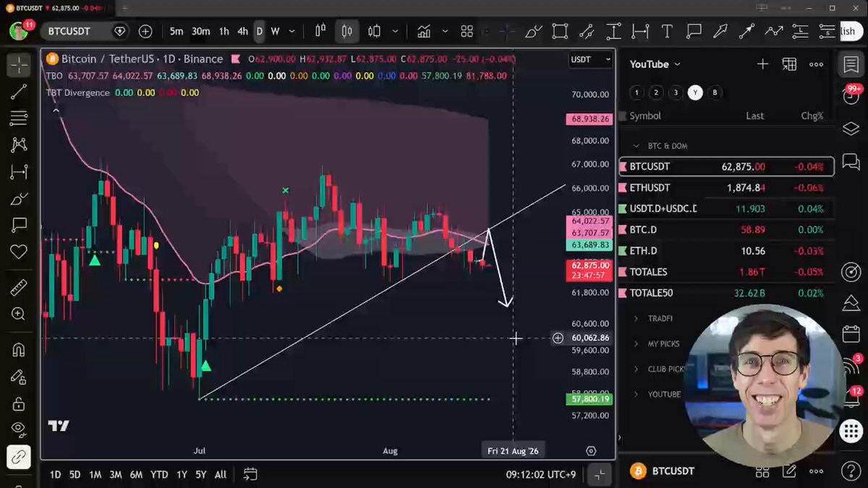Set the chart range to 3M
This screenshot has height=488, width=868.
(116, 474)
